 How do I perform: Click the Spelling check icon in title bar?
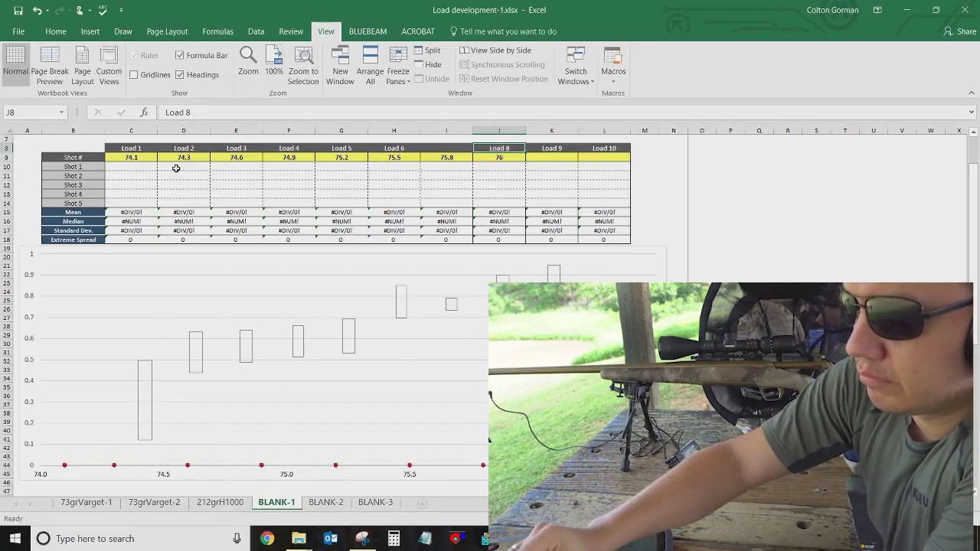point(103,10)
